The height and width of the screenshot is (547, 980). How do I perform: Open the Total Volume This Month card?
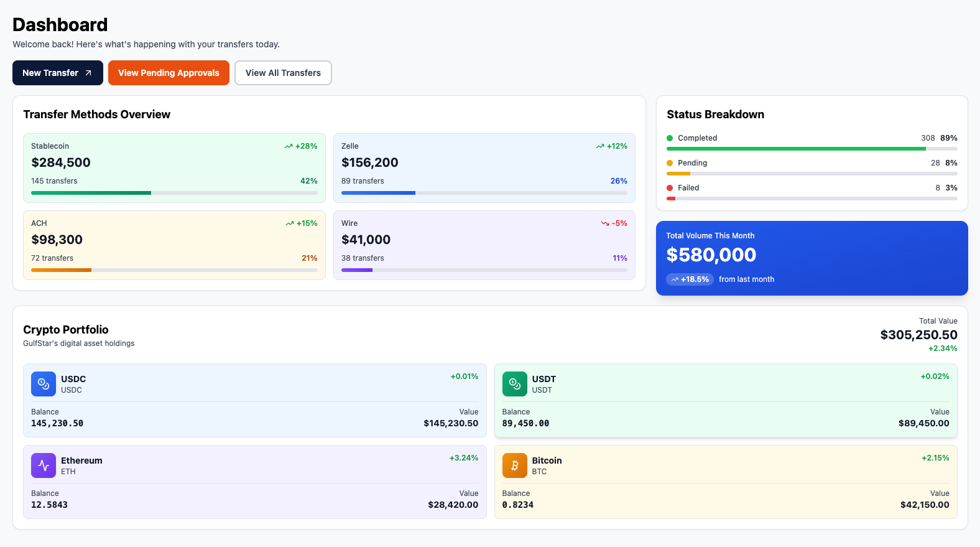pyautogui.click(x=811, y=258)
